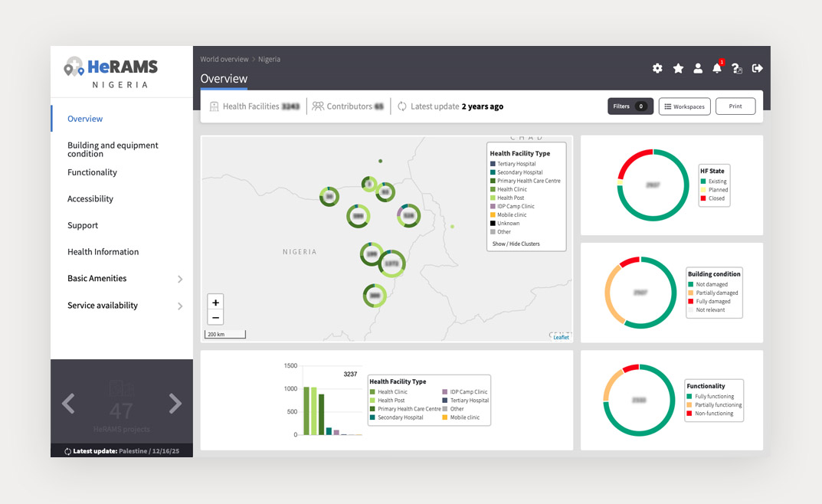Click Tertiary Hospital color swatch in map legend
822x504 pixels.
coord(493,164)
